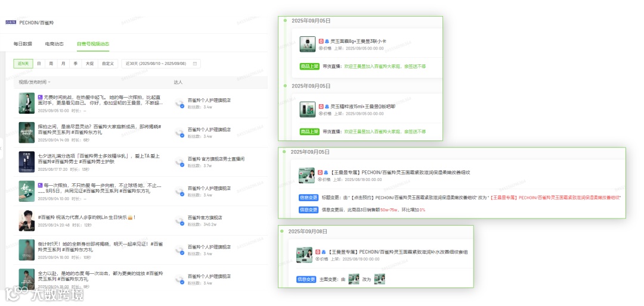Image resolution: width=644 pixels, height=306 pixels.
Task: Open livestream link under 灵玉面霜8g product
Action: coord(385,66)
